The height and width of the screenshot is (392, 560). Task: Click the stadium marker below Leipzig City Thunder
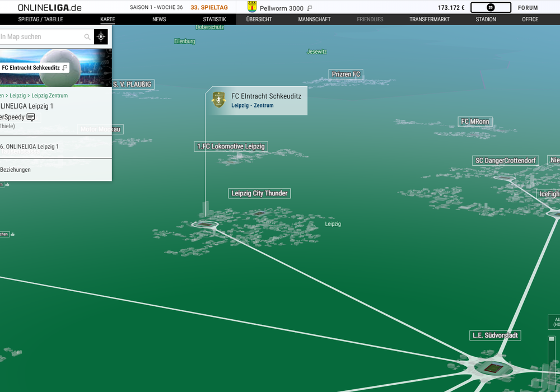[x=260, y=213]
